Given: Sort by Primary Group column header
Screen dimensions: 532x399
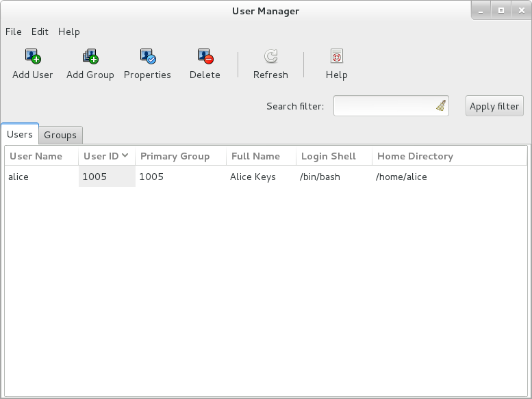Looking at the screenshot, I should click(x=181, y=156).
